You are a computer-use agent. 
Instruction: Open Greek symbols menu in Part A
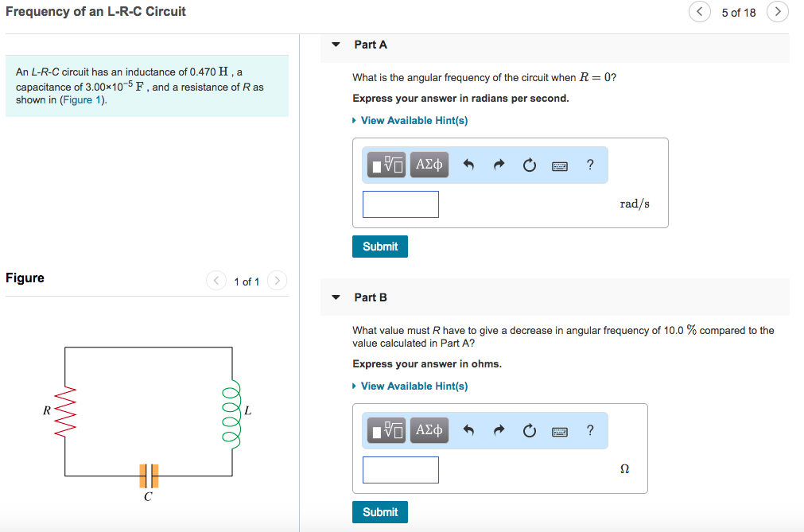[x=429, y=165]
